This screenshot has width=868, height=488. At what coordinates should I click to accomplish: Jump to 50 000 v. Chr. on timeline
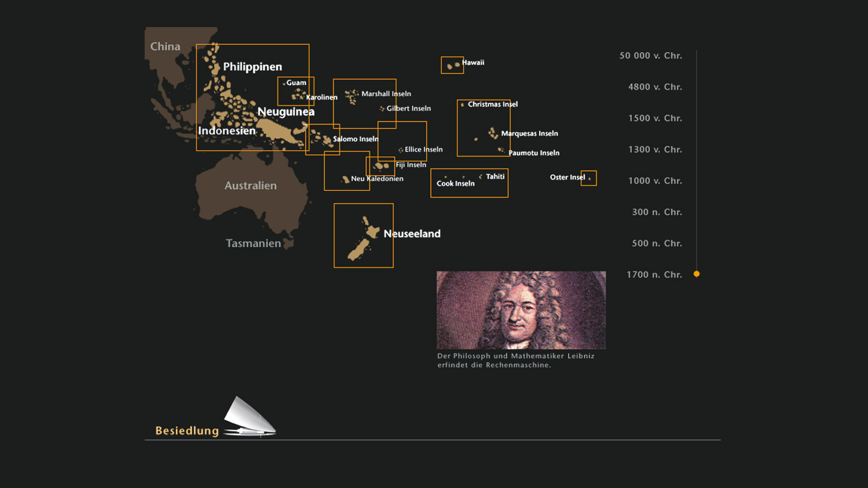[650, 56]
